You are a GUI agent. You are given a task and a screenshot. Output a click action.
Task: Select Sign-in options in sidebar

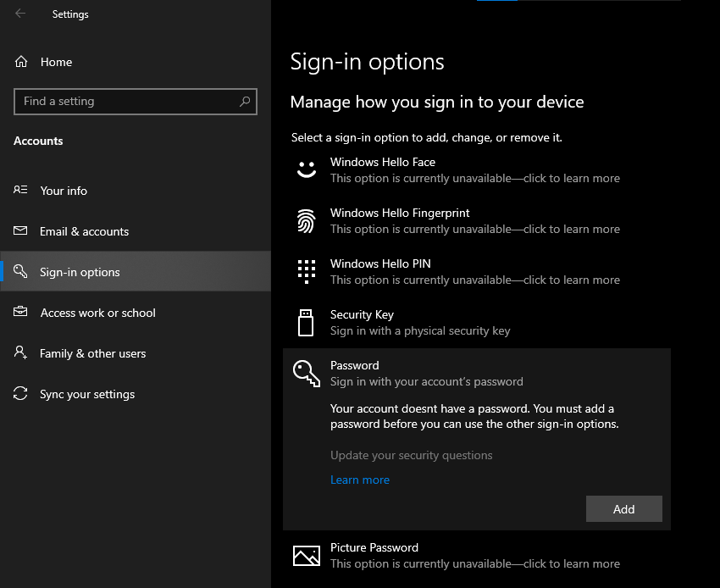80,272
